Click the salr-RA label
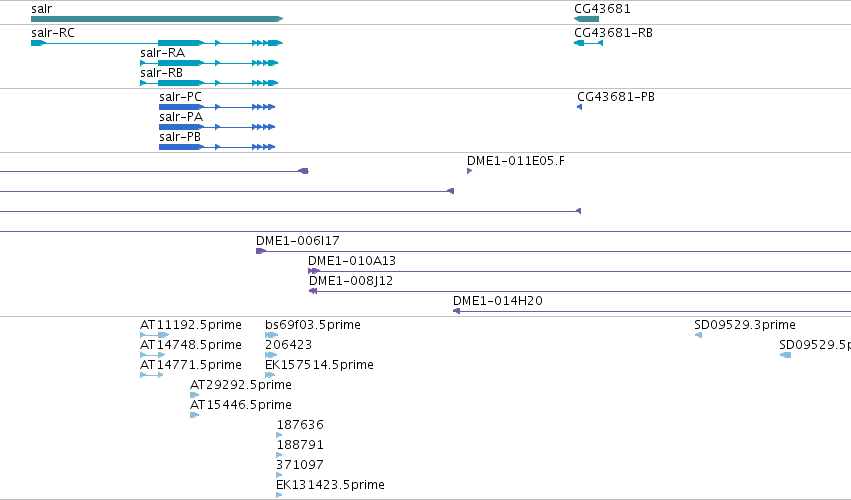This screenshot has width=851, height=500. pos(162,53)
